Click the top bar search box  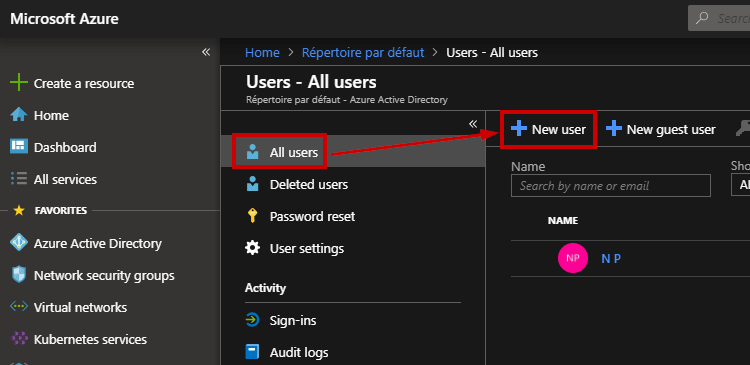719,18
